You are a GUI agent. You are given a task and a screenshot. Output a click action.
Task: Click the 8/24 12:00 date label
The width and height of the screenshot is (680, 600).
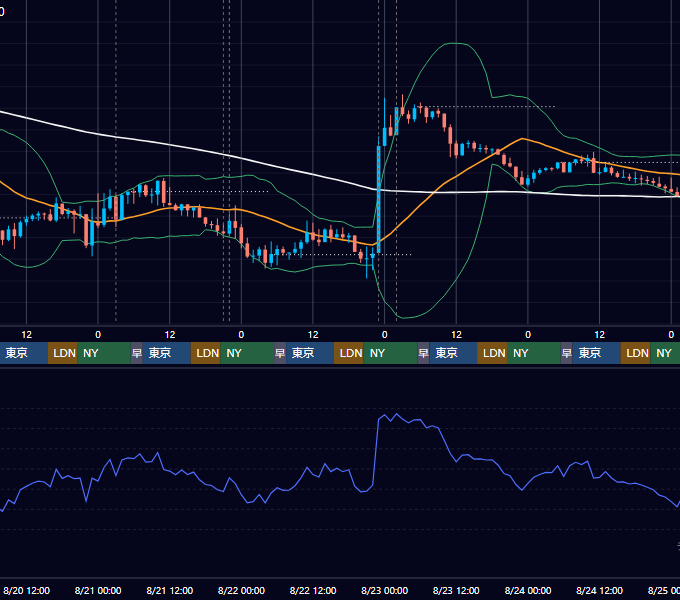599,590
